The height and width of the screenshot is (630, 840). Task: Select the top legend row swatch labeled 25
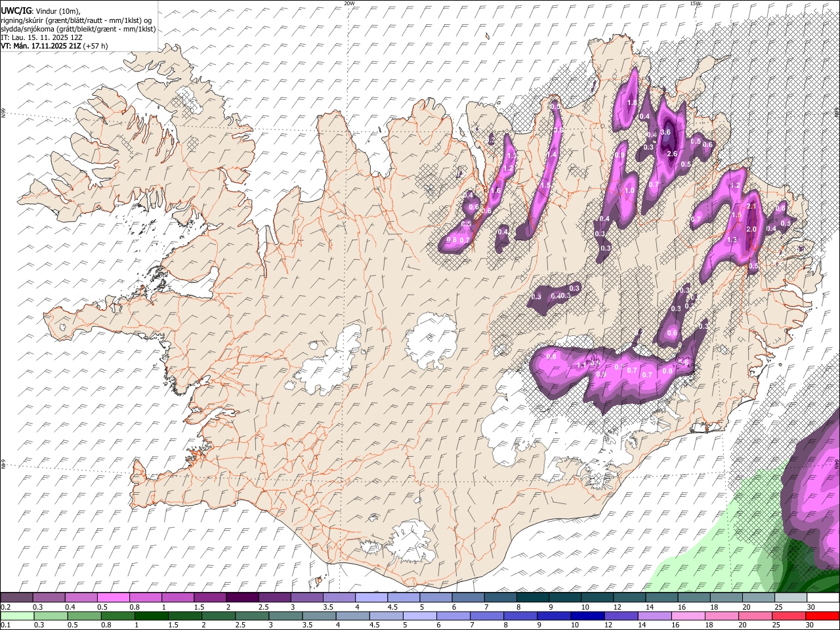pyautogui.click(x=791, y=597)
